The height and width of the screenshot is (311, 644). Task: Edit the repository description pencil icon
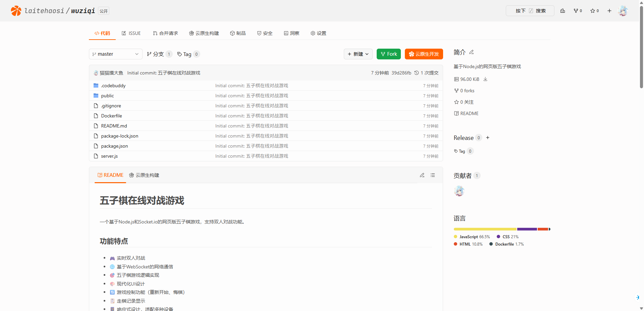[471, 52]
